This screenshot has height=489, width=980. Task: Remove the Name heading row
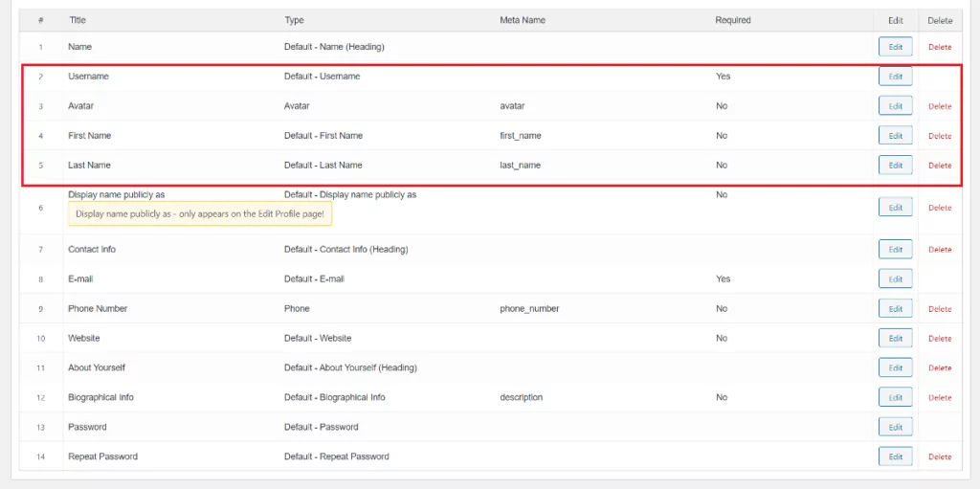click(x=940, y=47)
